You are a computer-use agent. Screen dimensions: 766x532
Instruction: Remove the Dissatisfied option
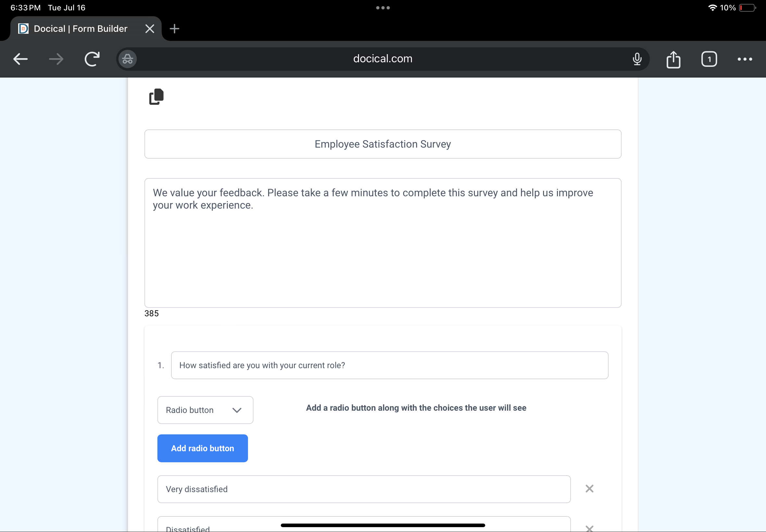click(589, 528)
